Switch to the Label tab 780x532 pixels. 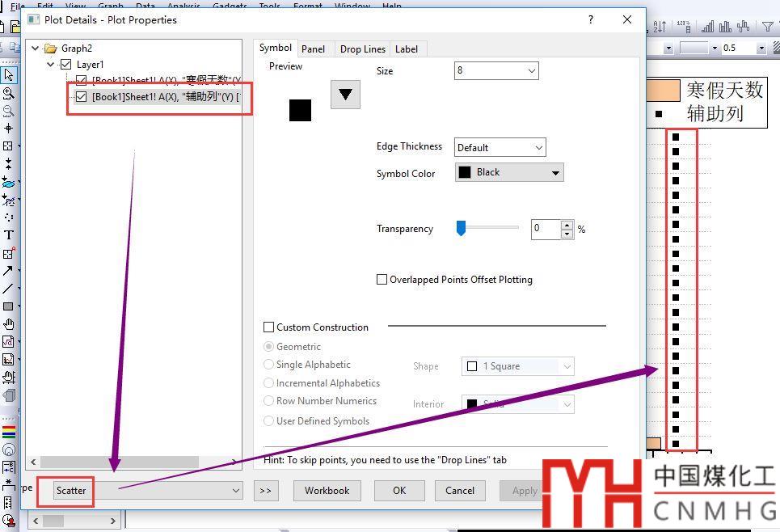407,49
